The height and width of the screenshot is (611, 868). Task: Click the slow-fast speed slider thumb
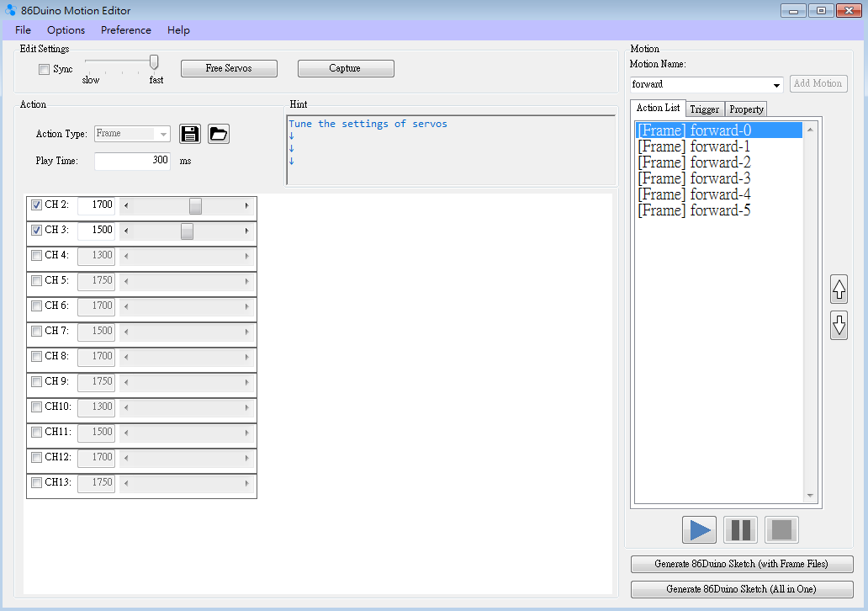click(x=154, y=62)
